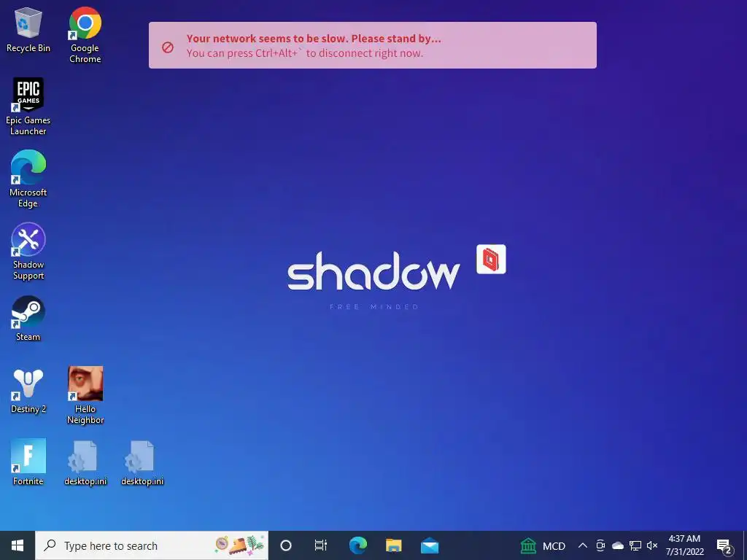Image resolution: width=747 pixels, height=560 pixels.
Task: Show hidden system tray icons
Action: 582,545
